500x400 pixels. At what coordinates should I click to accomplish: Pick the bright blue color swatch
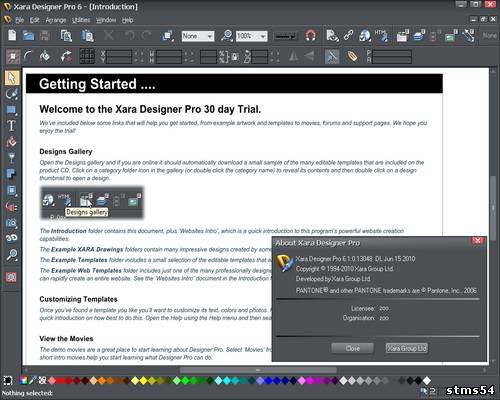[268, 380]
